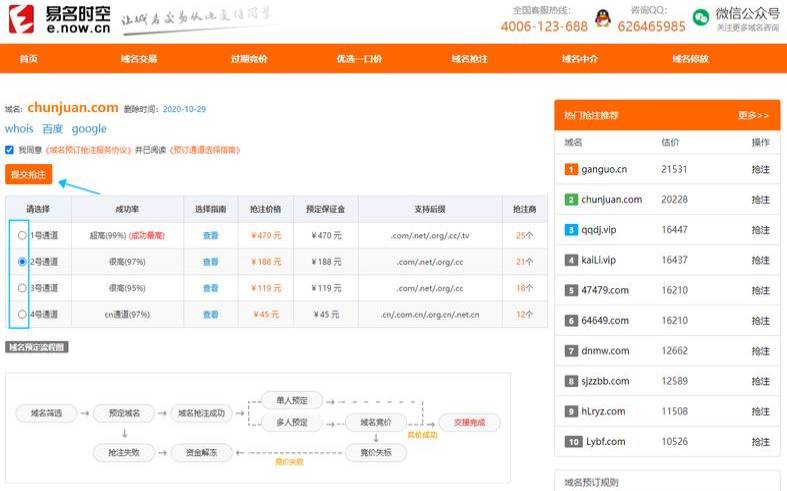Click 抢注 for kaiLi.vip
The image size is (787, 491).
tap(760, 260)
